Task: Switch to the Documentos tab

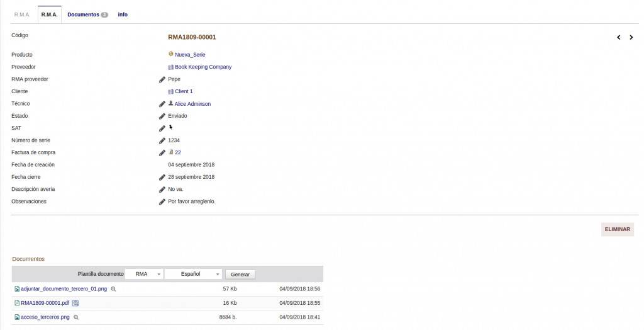Action: pos(87,14)
